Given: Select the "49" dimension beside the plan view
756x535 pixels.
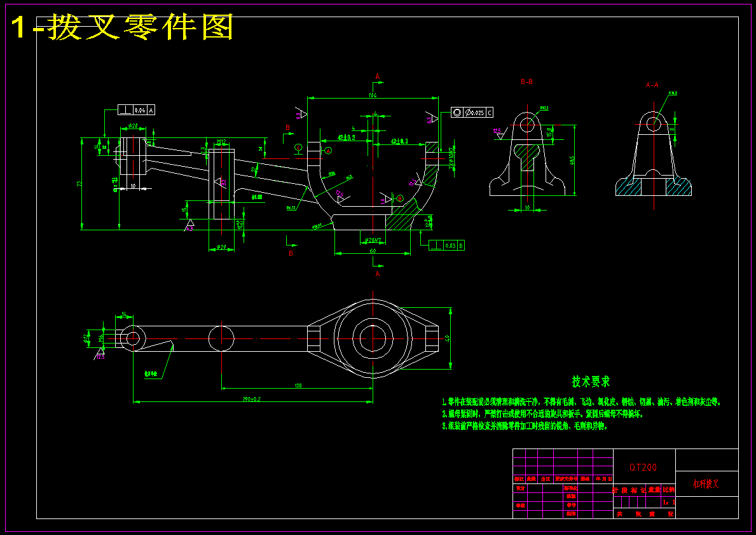Looking at the screenshot, I should (447, 338).
